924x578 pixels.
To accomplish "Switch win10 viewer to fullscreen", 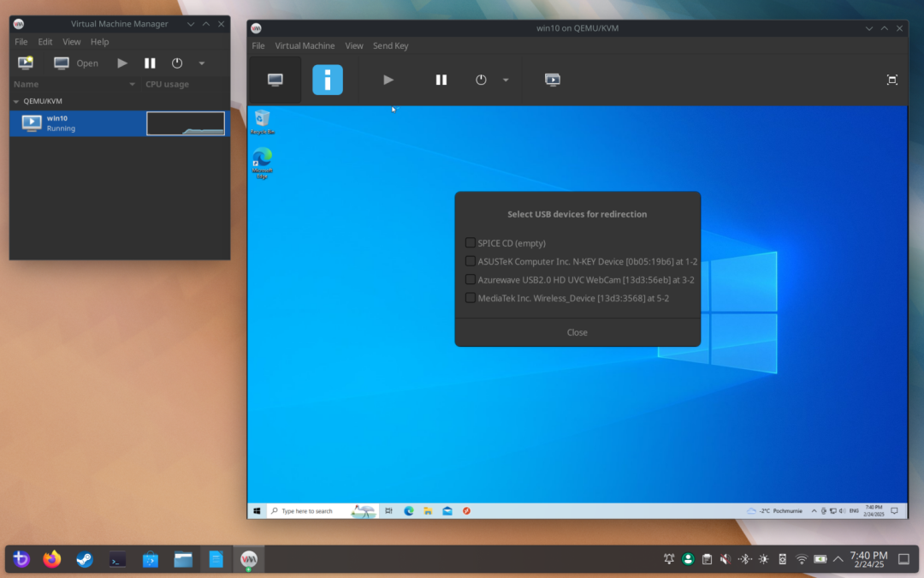I will (x=892, y=80).
